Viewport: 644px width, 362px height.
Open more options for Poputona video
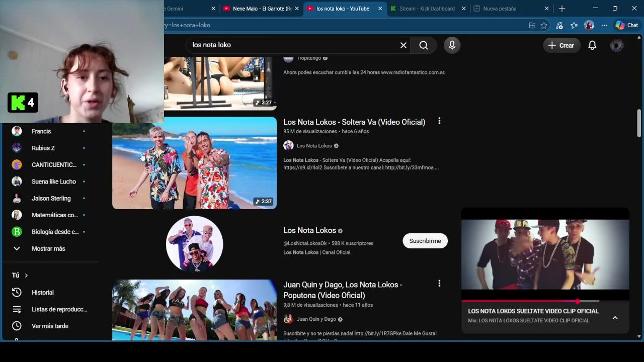pos(439,284)
